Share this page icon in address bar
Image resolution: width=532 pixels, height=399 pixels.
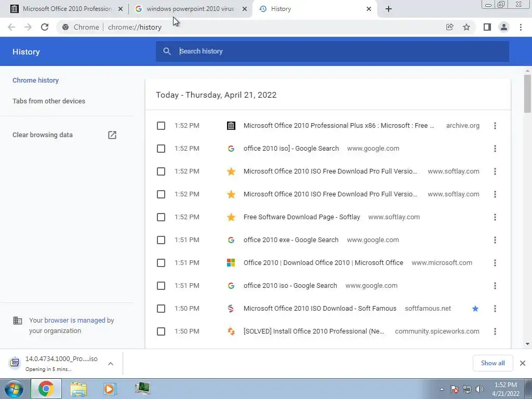click(449, 27)
